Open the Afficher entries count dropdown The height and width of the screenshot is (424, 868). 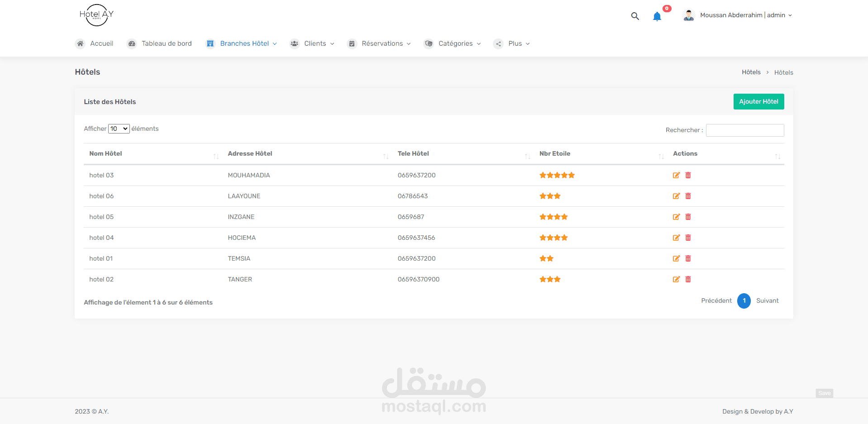click(119, 129)
